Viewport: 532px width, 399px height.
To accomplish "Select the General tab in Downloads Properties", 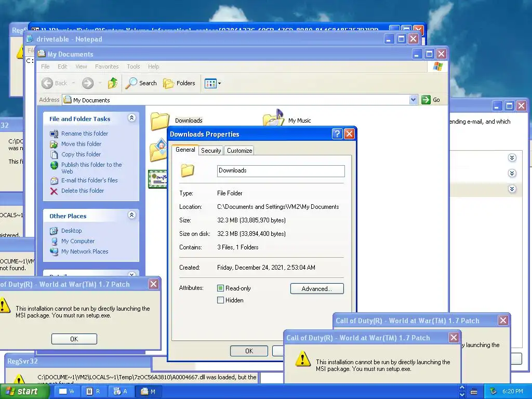I will [185, 150].
